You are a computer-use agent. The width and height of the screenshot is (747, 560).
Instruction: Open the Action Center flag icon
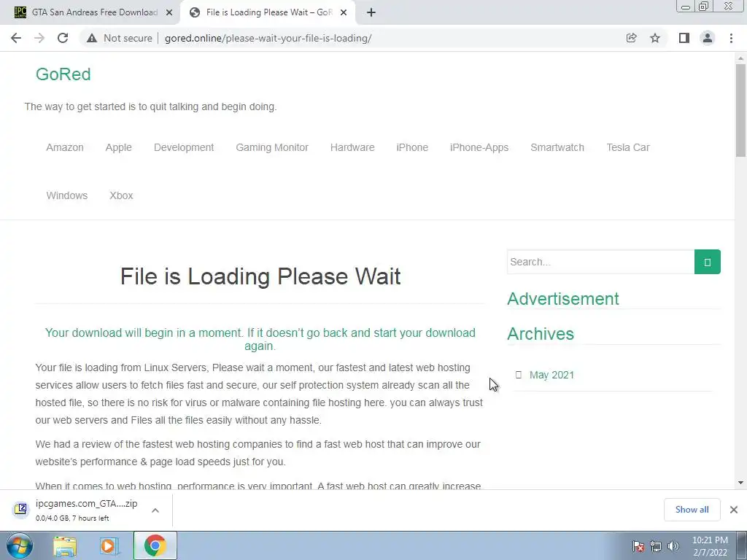click(x=638, y=546)
